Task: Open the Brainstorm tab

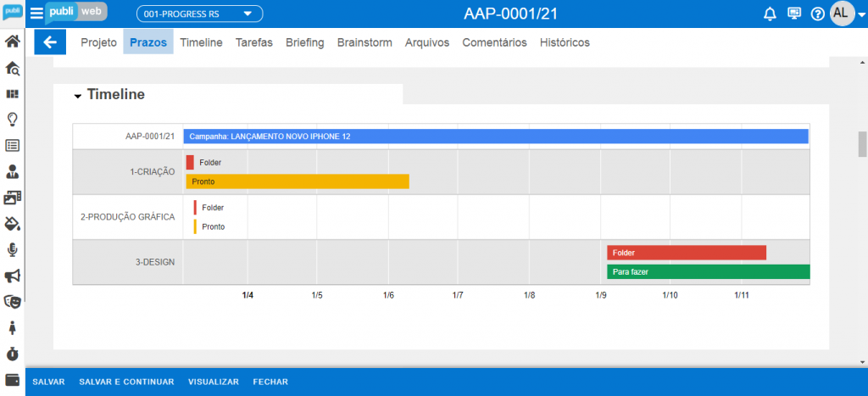Action: click(x=364, y=42)
